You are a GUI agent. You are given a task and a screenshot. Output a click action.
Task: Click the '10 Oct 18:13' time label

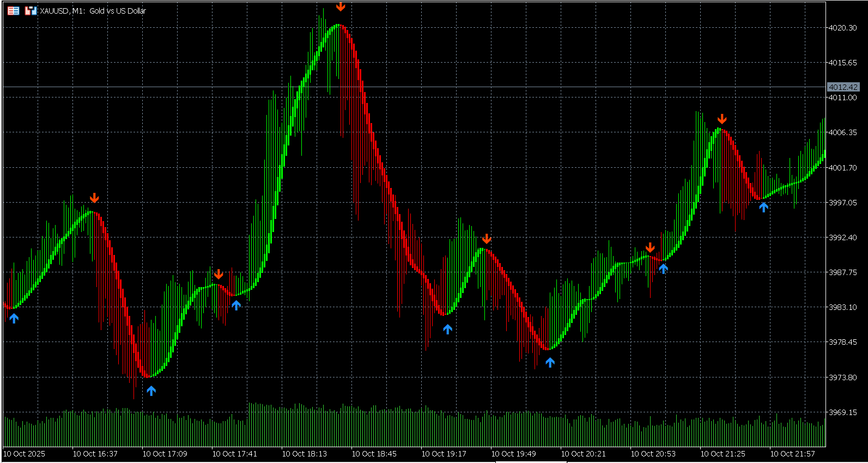pos(305,454)
